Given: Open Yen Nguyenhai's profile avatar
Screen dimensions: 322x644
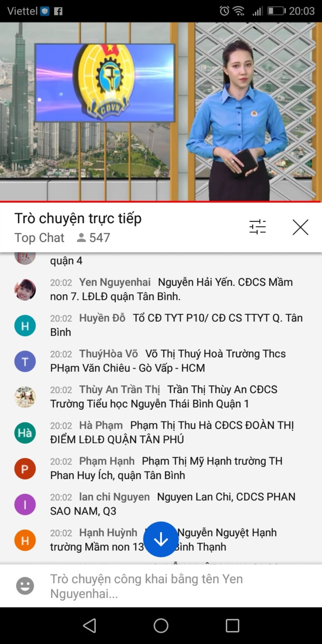Looking at the screenshot, I should [x=25, y=290].
